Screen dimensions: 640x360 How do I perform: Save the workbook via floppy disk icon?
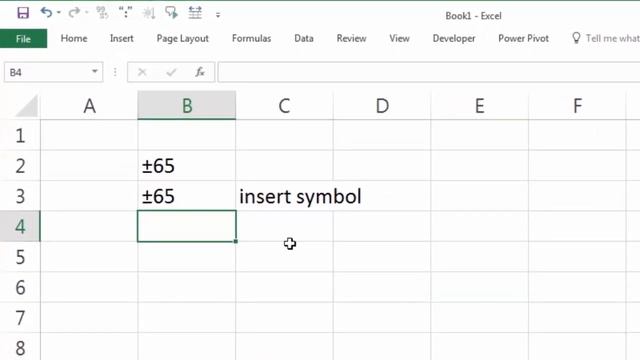click(x=23, y=13)
